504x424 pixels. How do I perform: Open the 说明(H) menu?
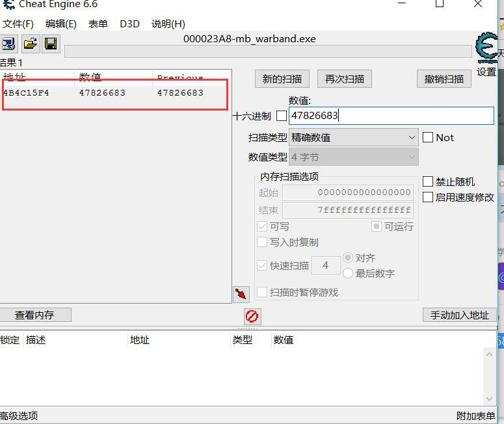[x=168, y=24]
